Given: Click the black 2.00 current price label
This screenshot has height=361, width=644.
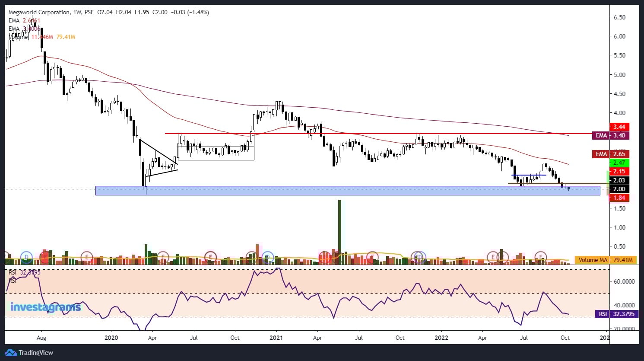Looking at the screenshot, I should point(619,189).
